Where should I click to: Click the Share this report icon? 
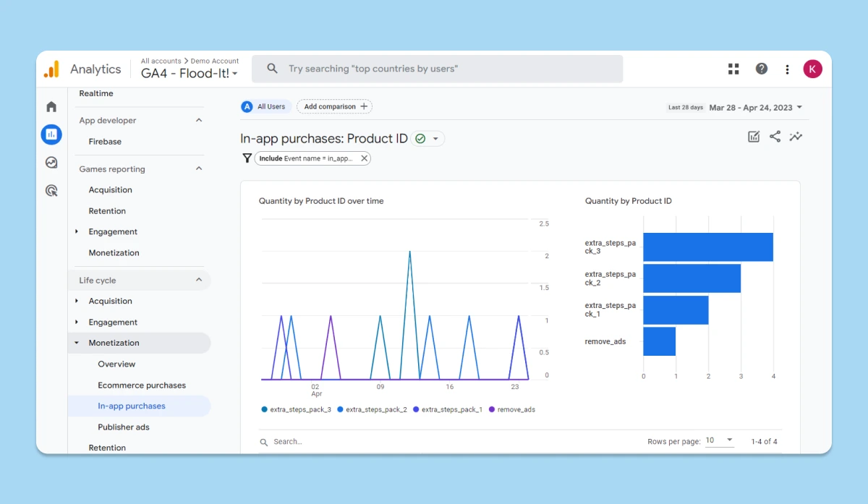pos(775,137)
